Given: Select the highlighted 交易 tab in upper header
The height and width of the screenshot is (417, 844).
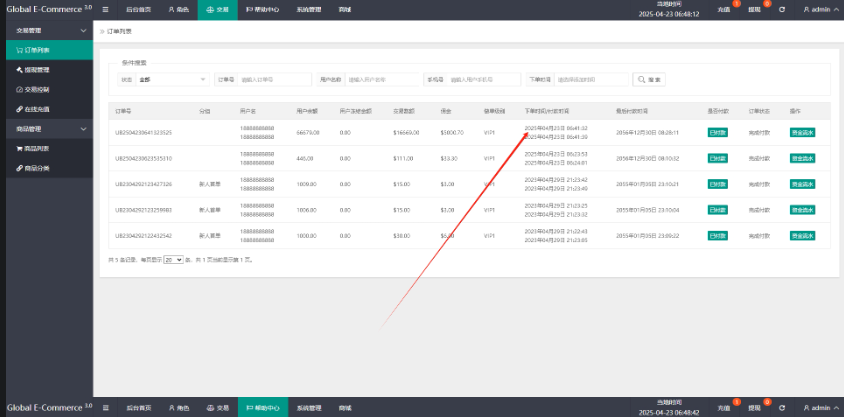Looking at the screenshot, I should point(217,10).
